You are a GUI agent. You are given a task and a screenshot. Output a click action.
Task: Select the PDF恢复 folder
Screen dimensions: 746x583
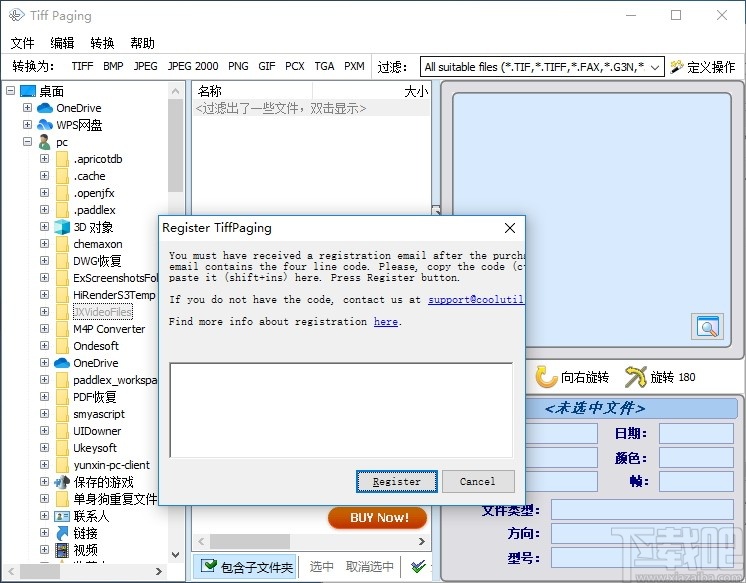95,397
